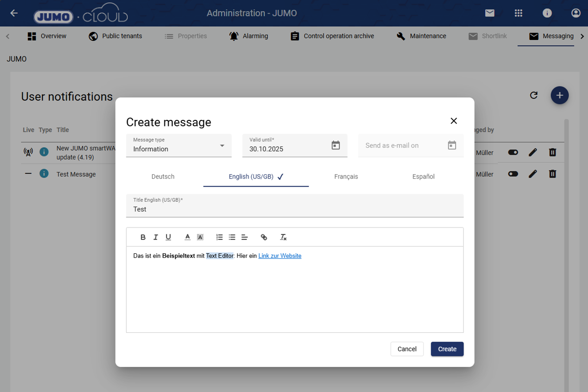Cancel the message creation dialog
The width and height of the screenshot is (588, 392).
[407, 349]
